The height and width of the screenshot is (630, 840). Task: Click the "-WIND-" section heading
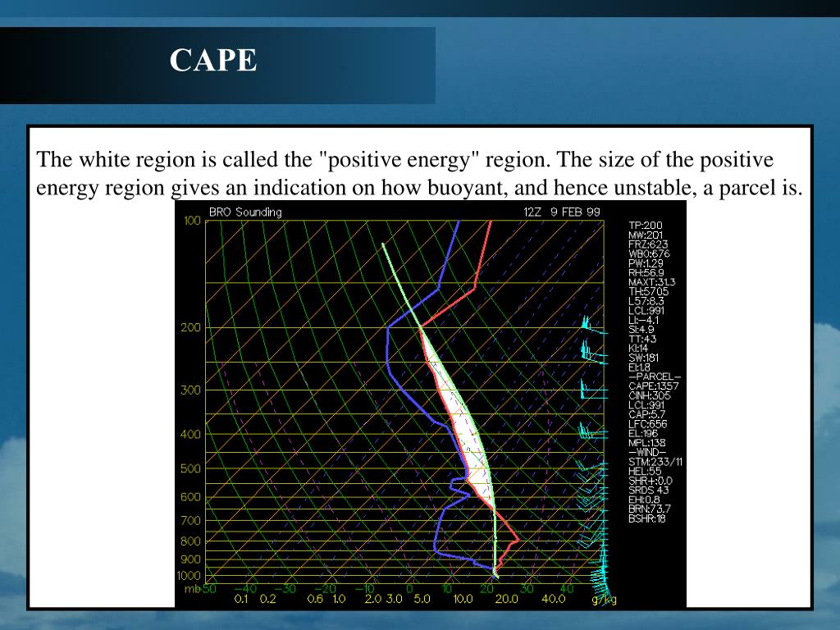click(647, 453)
